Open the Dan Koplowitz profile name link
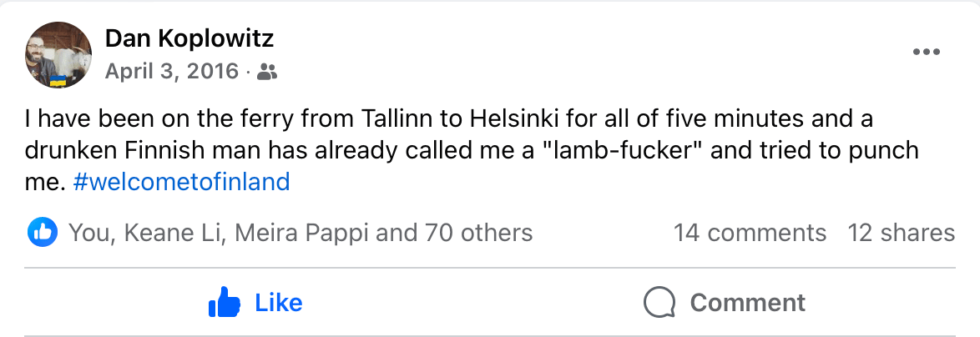Screen dimensions: 980x337 pos(189,38)
